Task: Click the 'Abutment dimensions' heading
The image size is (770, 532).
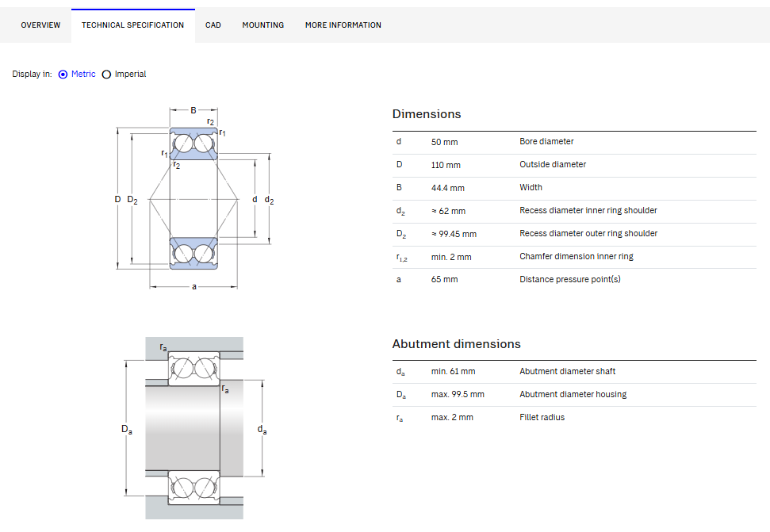Action: pos(456,344)
